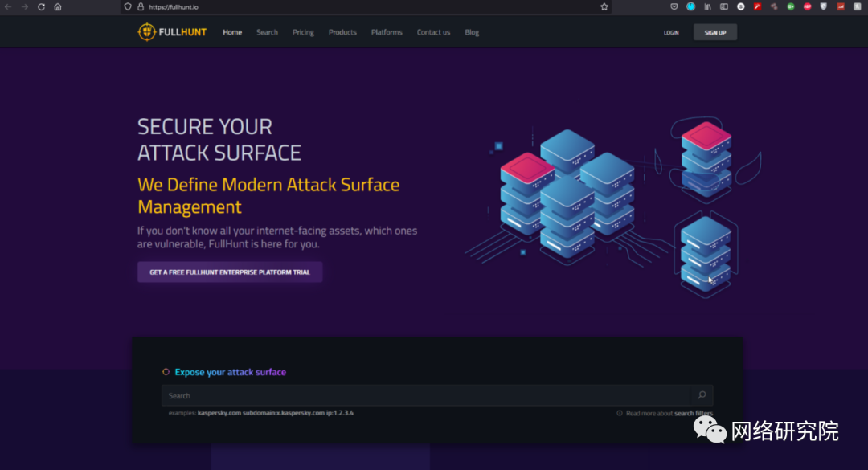Click the info icon beside Read more
The width and height of the screenshot is (868, 470).
(x=620, y=413)
